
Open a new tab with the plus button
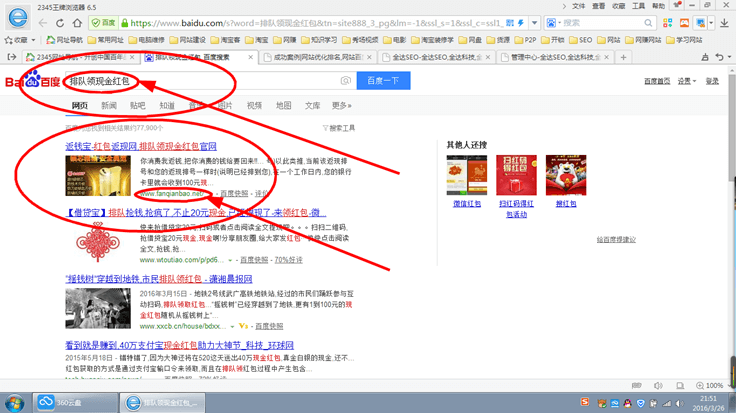(623, 57)
